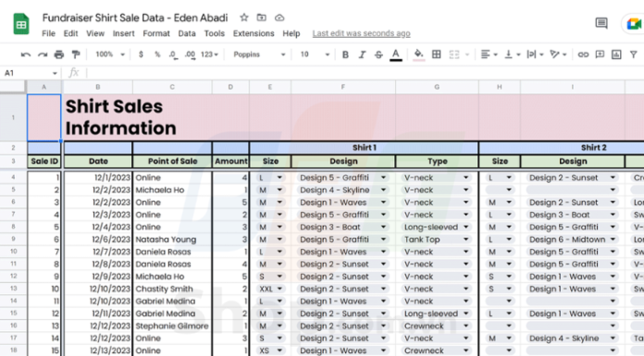Increase decimal places icon
Image resolution: width=644 pixels, height=356 pixels.
coord(191,55)
